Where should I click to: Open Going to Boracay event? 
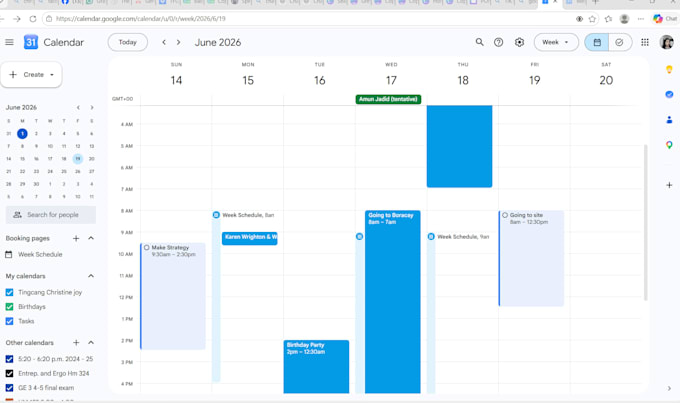392,302
